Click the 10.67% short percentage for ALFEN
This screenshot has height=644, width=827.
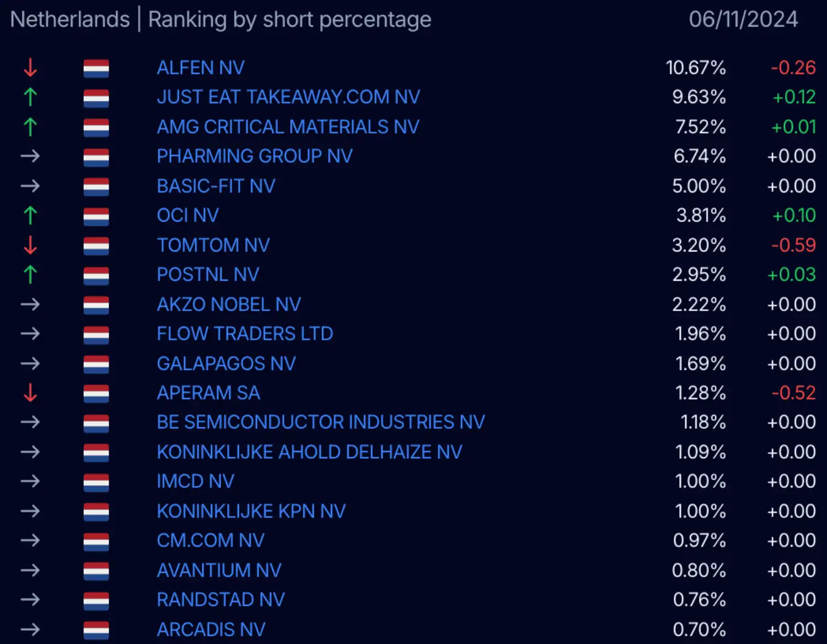[x=696, y=68]
